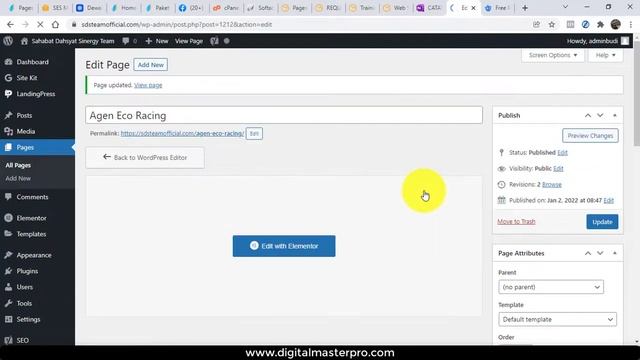Click Back to WordPress Editor
The image size is (640, 360).
[x=145, y=158]
